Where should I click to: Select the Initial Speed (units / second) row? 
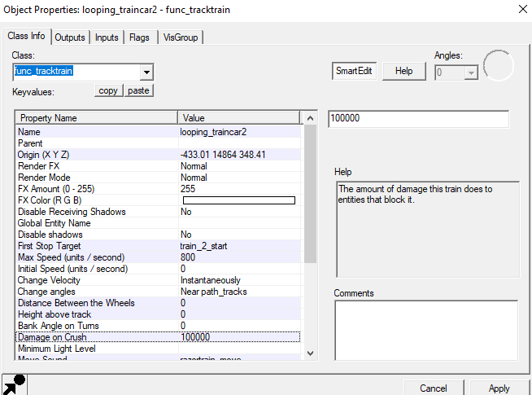pyautogui.click(x=158, y=269)
